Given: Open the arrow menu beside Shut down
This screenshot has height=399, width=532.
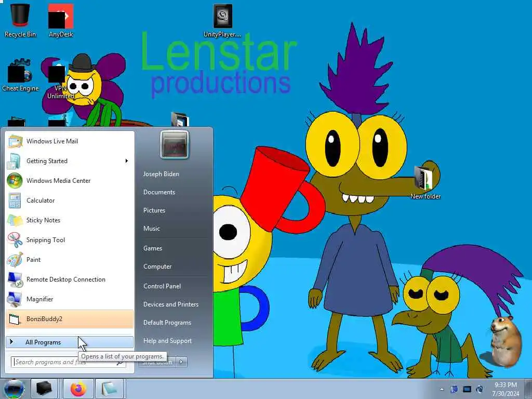Looking at the screenshot, I should 181,362.
